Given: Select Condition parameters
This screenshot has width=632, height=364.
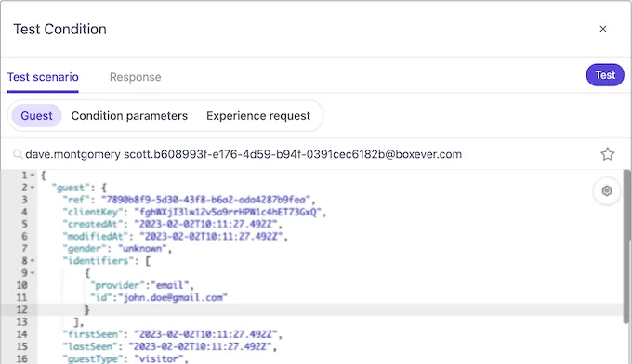Looking at the screenshot, I should point(129,115).
